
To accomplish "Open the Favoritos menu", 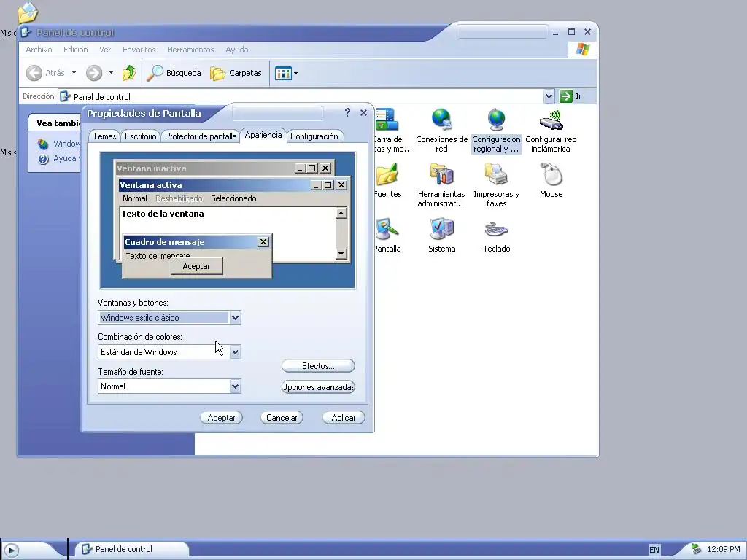I will click(x=139, y=50).
